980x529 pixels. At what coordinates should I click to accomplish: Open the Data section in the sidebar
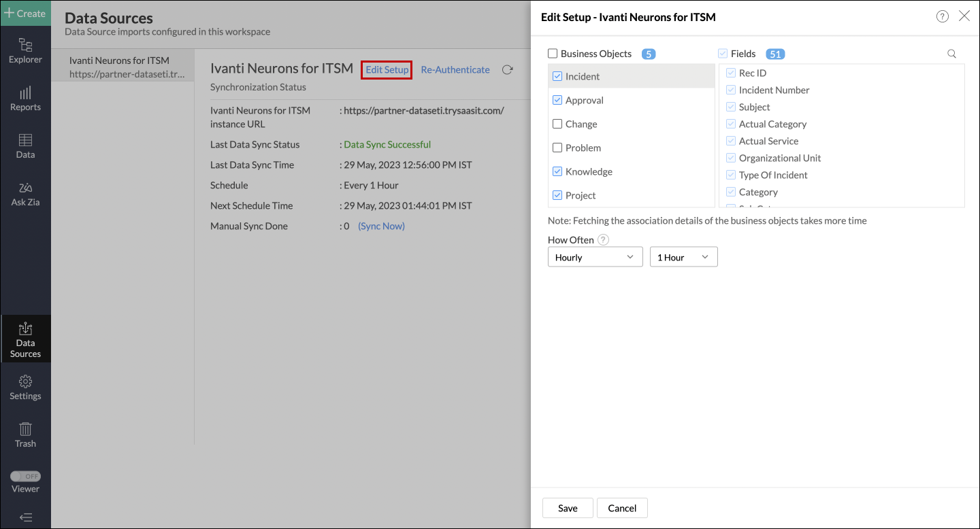[25, 145]
